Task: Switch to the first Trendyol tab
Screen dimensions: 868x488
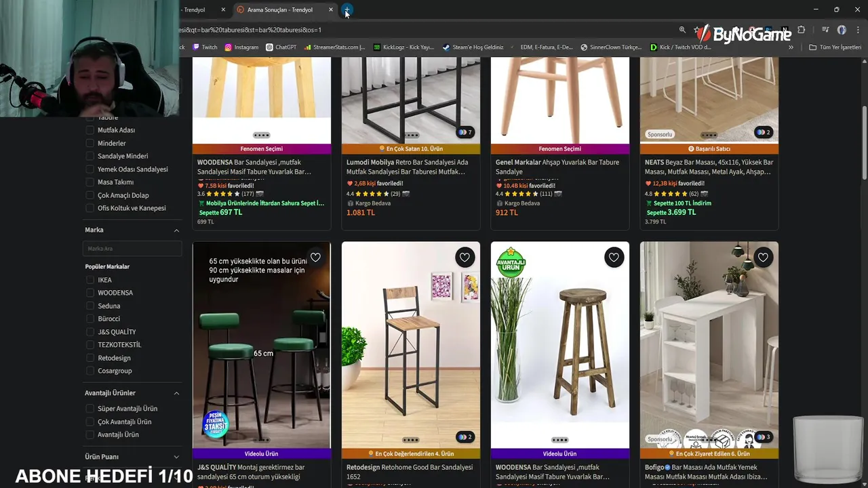Action: [x=201, y=9]
